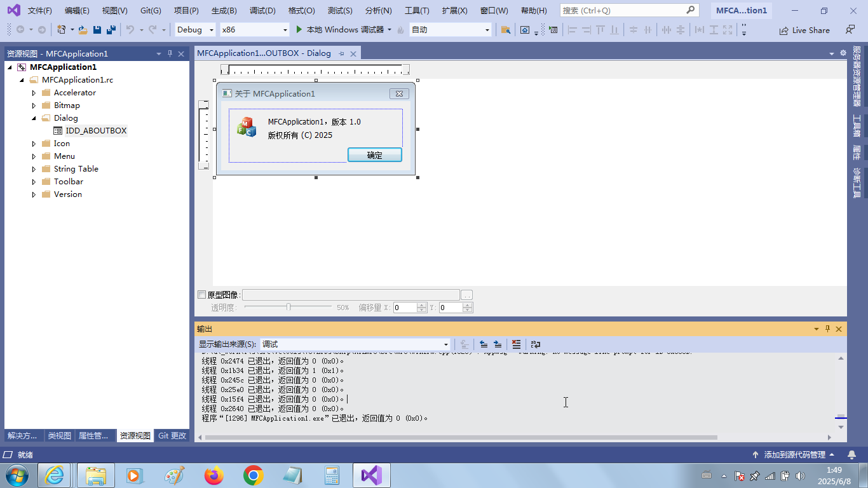Open the 调试(D) menu
The height and width of the screenshot is (488, 868).
pyautogui.click(x=262, y=11)
